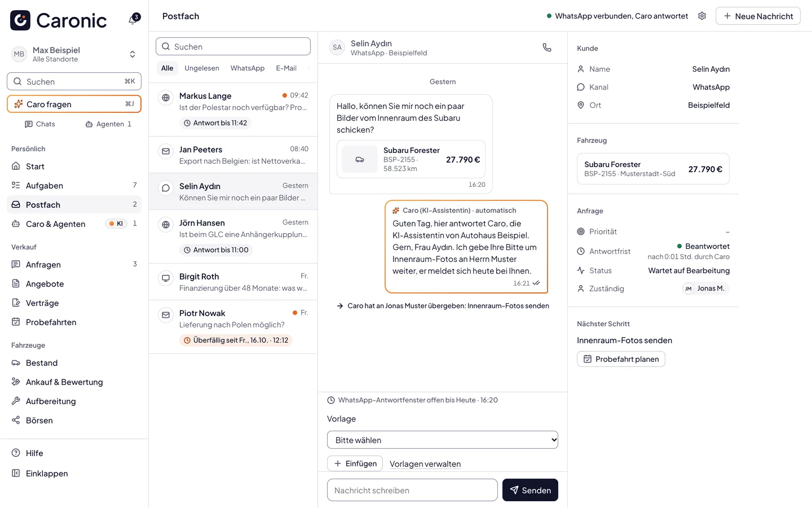
Task: Click the Probefahrten calendar icon
Action: click(16, 322)
